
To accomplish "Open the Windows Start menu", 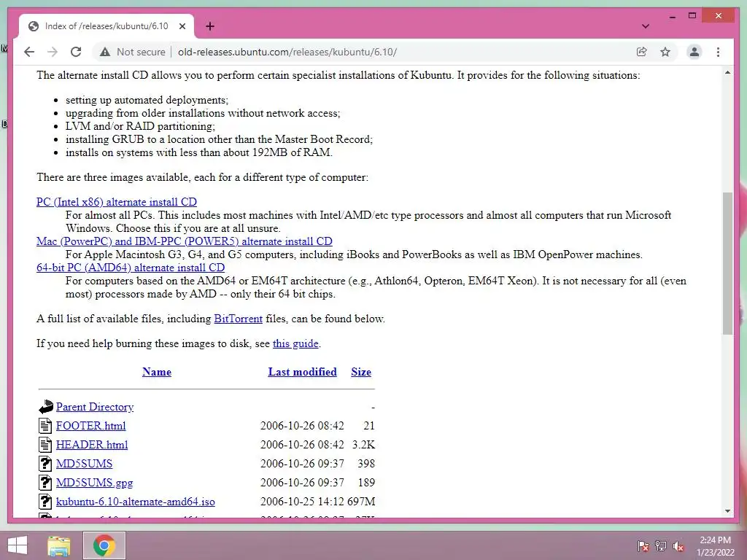I will (18, 545).
